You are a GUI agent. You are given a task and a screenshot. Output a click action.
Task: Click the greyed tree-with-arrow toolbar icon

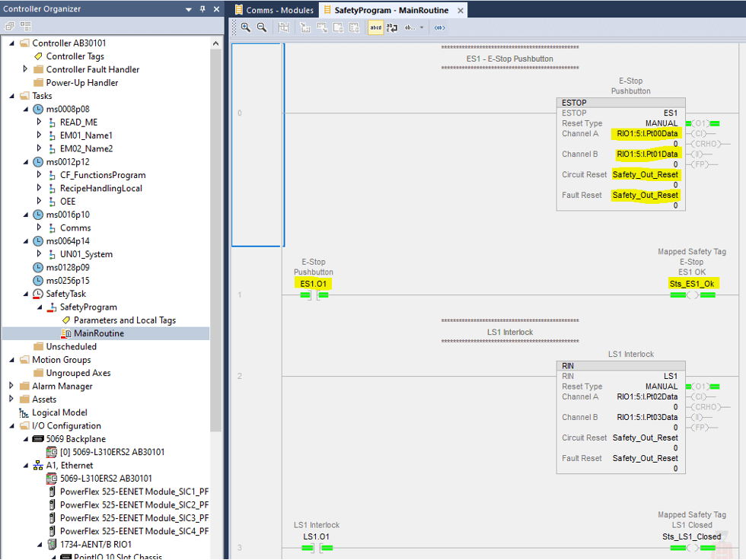coord(305,27)
